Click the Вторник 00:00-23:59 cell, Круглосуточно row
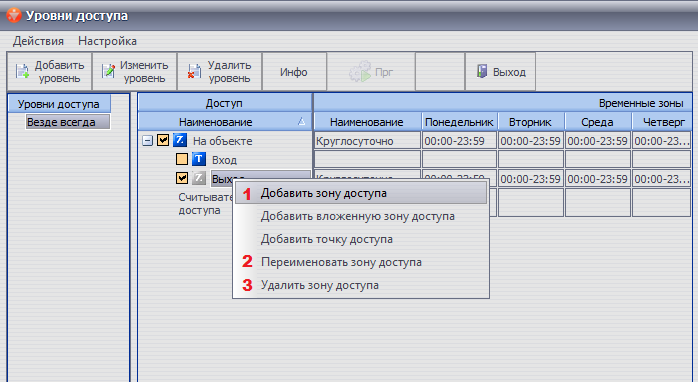Viewport: 698px width, 382px height. pyautogui.click(x=531, y=140)
